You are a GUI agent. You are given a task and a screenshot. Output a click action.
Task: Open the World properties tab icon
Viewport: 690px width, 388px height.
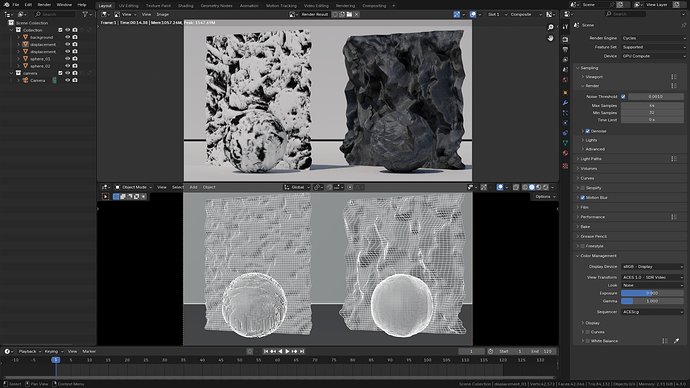tap(565, 80)
